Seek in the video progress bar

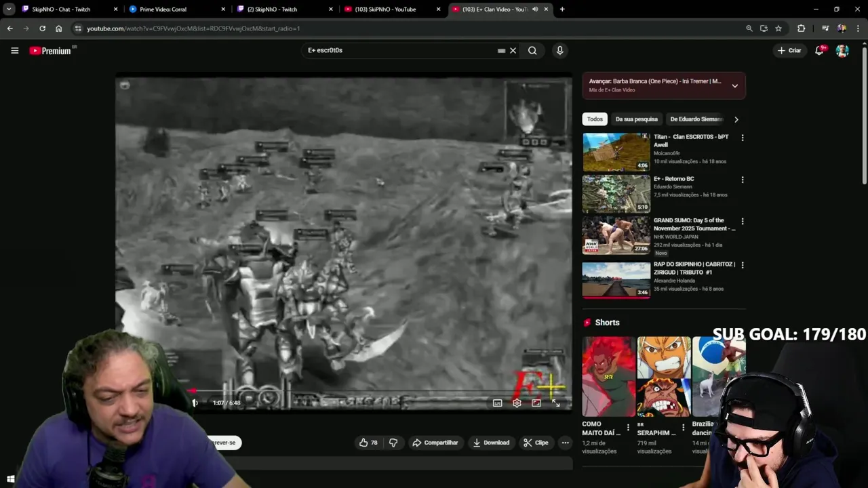[344, 391]
